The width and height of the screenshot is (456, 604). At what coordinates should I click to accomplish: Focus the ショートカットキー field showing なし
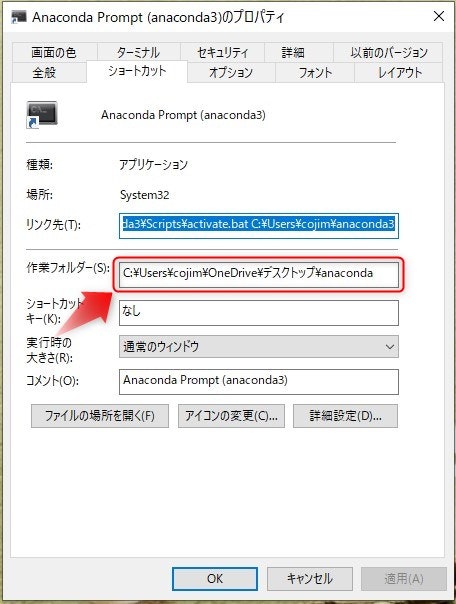(x=259, y=313)
